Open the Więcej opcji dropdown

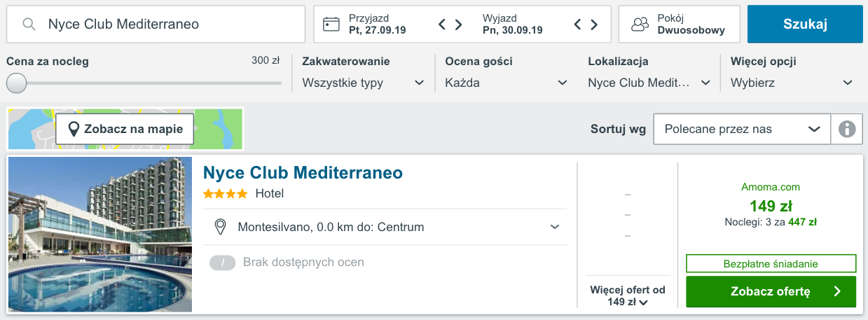(x=791, y=83)
